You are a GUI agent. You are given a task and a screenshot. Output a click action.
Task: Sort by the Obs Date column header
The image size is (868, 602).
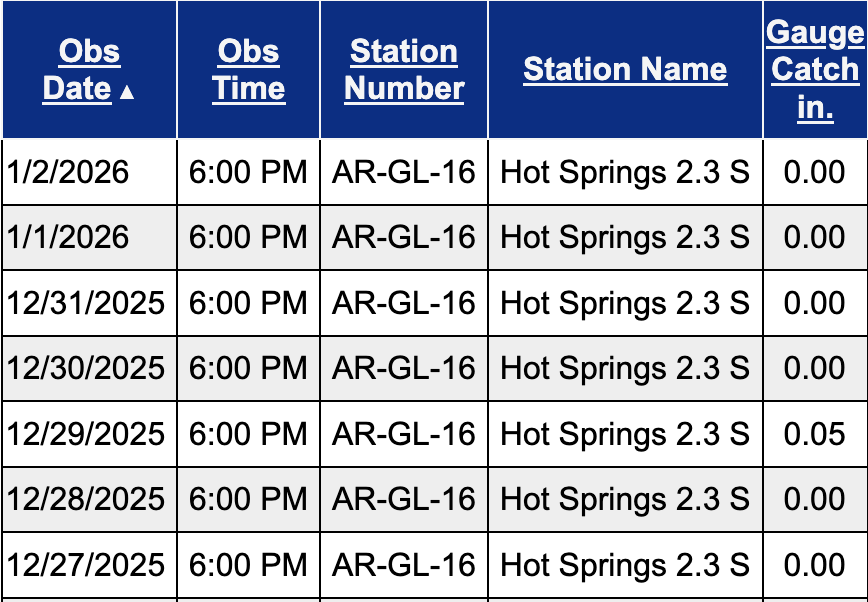[x=78, y=69]
